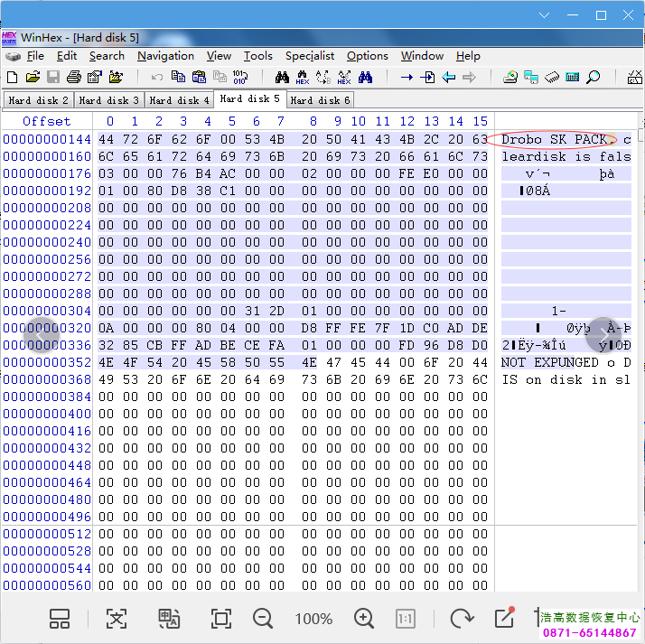Zoom in using the plus magnifier

click(x=364, y=619)
